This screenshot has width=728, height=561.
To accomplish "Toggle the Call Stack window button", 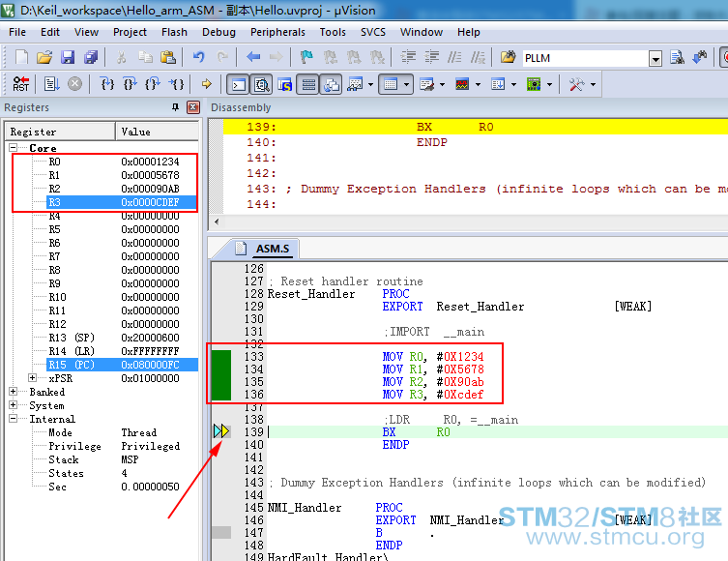I will point(332,84).
